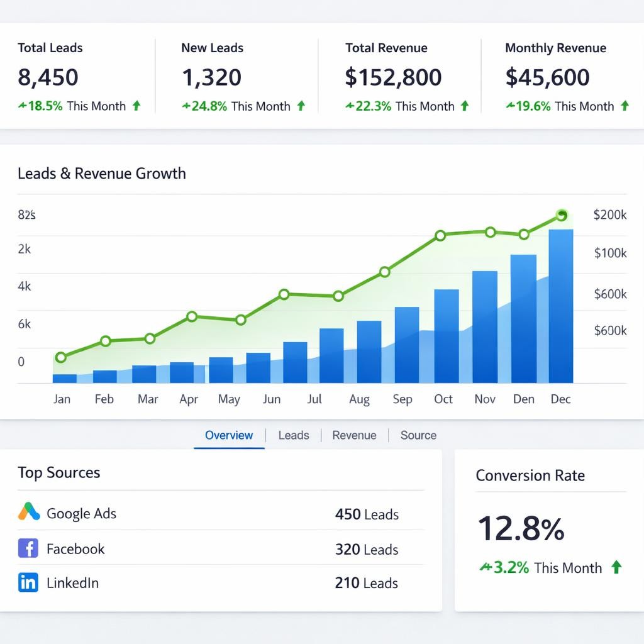
Task: Click the Total Leads value 8,450
Action: point(48,77)
